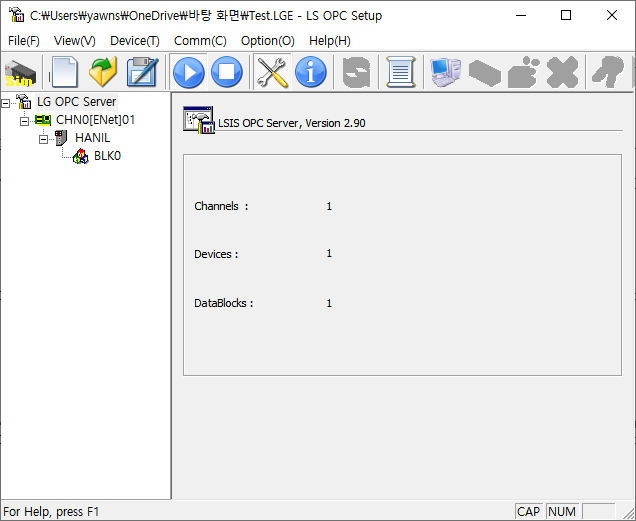
Task: Maximize the LS OPC Setup window
Action: [566, 15]
